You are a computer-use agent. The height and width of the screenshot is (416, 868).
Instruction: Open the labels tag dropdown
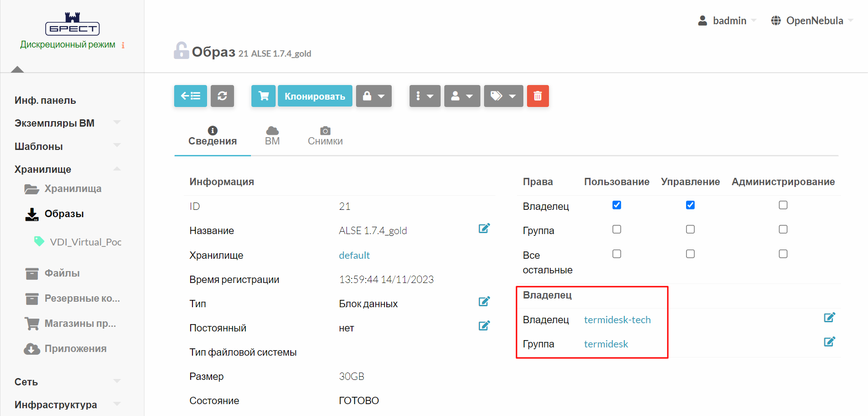point(503,96)
